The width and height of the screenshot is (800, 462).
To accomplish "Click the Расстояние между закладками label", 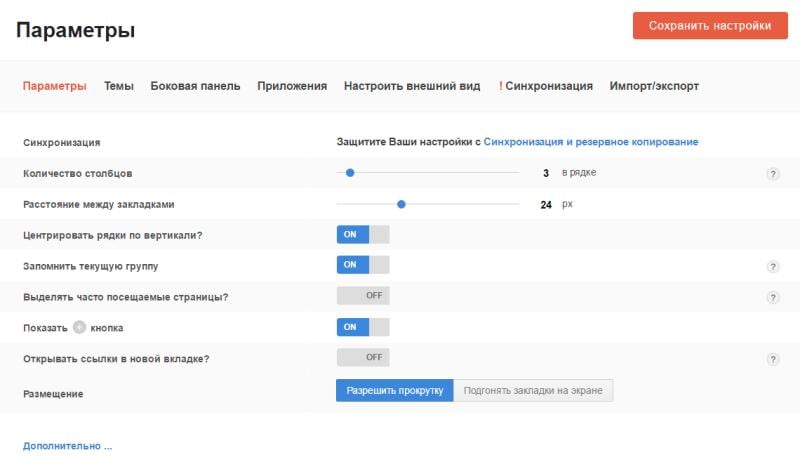I will pos(98,204).
